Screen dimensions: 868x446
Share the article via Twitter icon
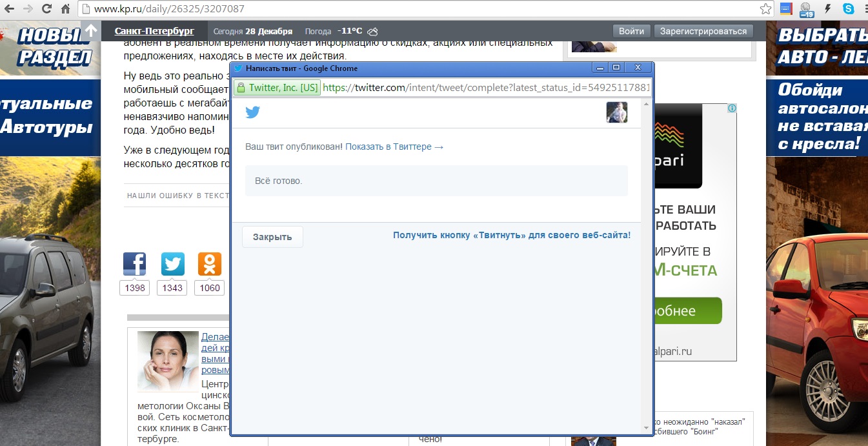(172, 264)
